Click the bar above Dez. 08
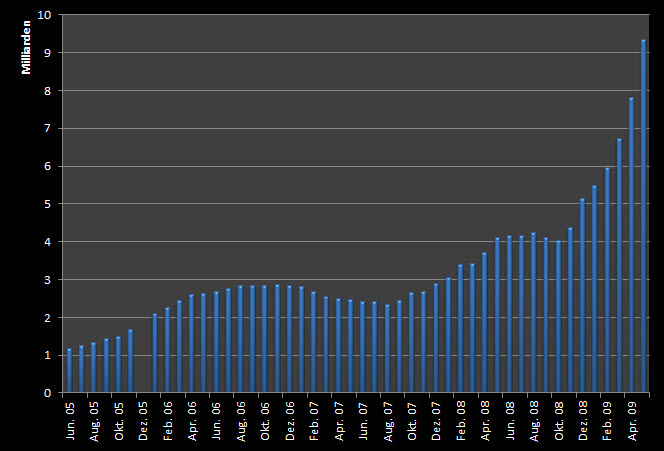 point(582,296)
